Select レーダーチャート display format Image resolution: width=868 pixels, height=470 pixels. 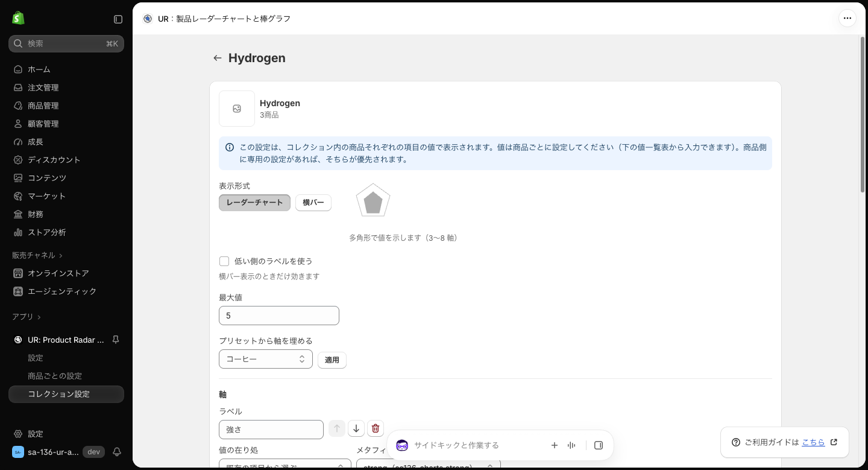(x=254, y=203)
